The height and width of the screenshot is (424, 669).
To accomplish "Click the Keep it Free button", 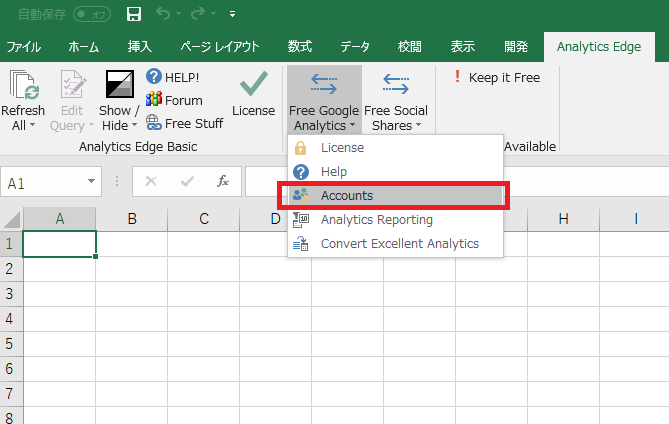I will click(498, 78).
